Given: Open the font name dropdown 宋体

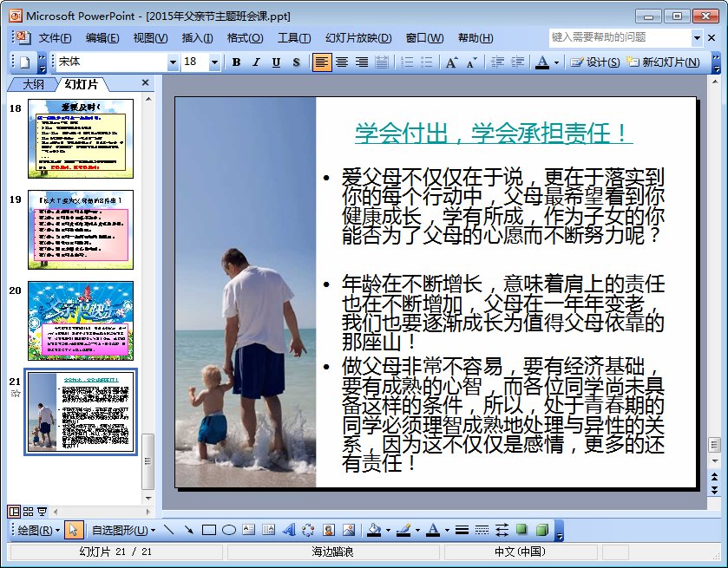Looking at the screenshot, I should point(173,62).
